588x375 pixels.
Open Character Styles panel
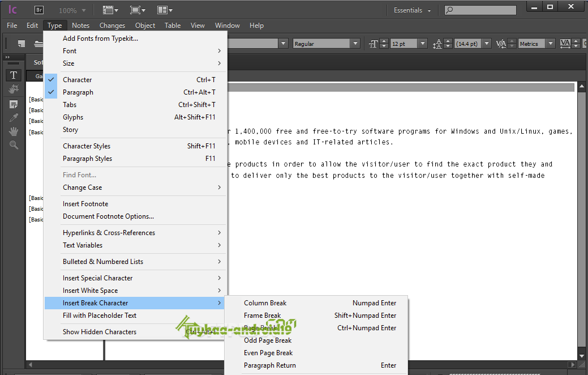click(x=136, y=146)
